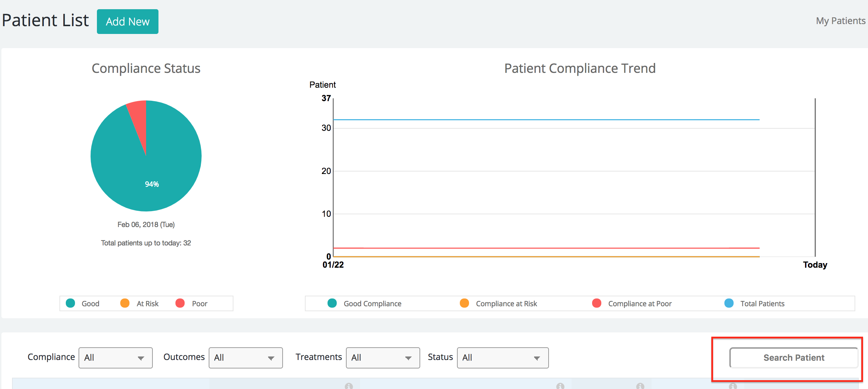
Task: Open the Outcomes filter dropdown
Action: coord(245,358)
